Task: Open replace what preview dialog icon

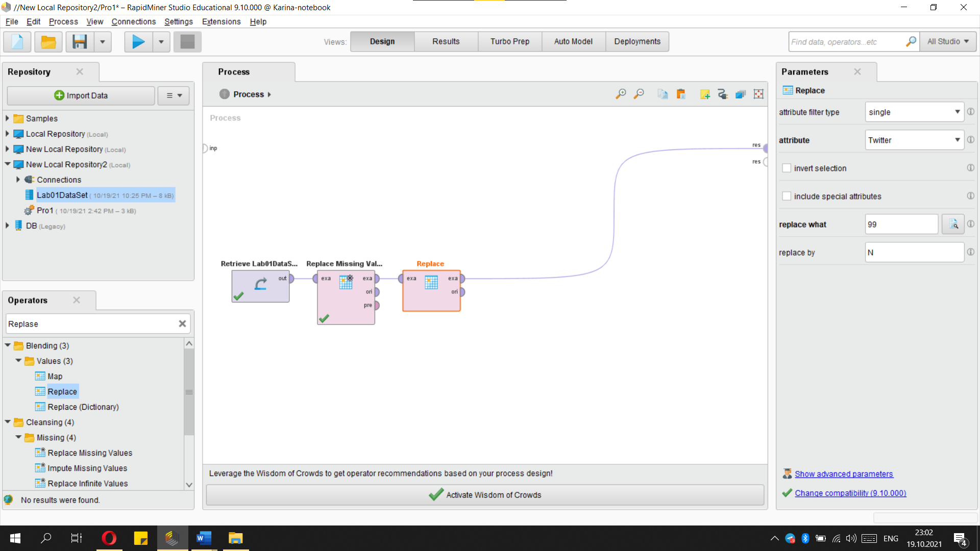Action: point(953,224)
